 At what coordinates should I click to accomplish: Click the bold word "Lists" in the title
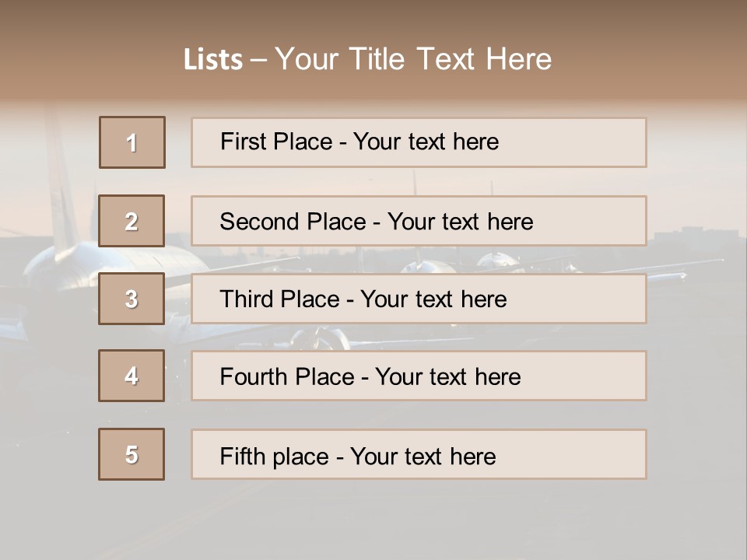(x=213, y=60)
